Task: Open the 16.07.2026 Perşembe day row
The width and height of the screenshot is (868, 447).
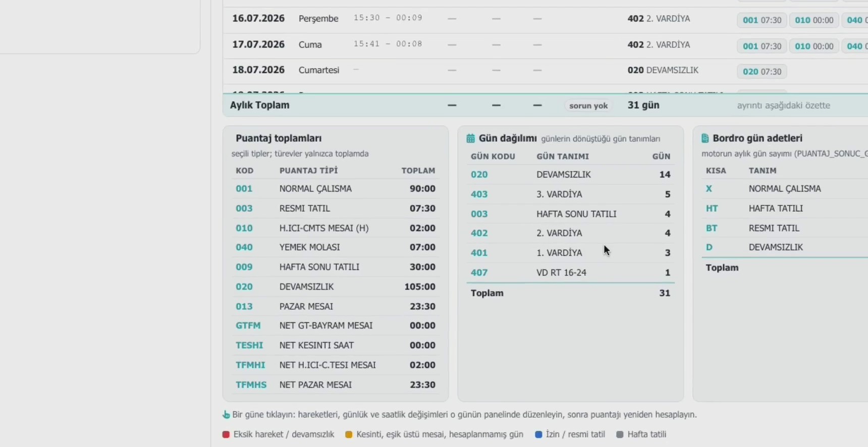Action: (x=546, y=19)
